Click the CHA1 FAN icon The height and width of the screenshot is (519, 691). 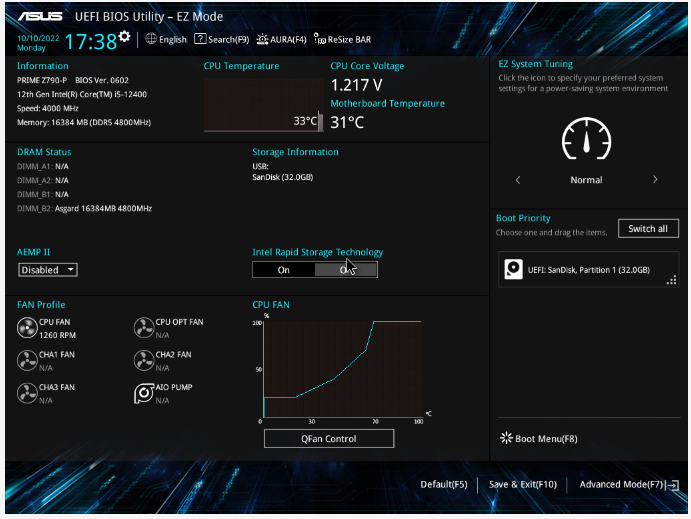click(27, 360)
